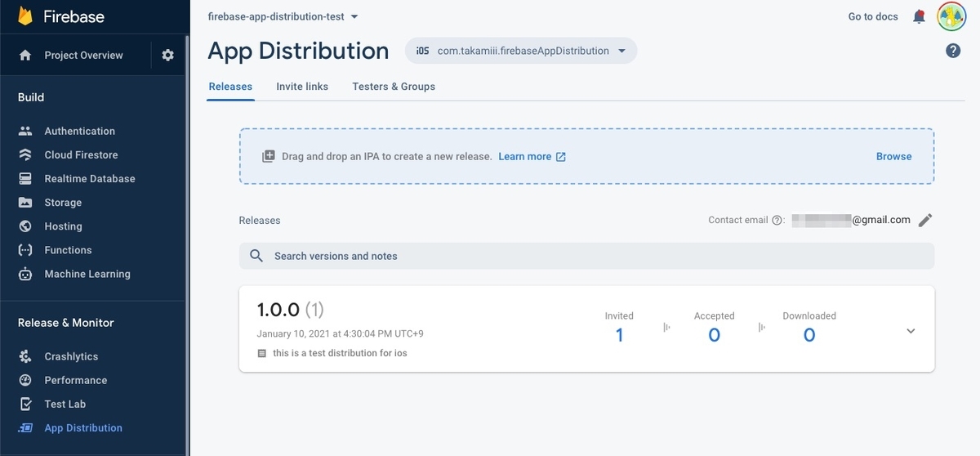Image resolution: width=980 pixels, height=456 pixels.
Task: Click the release date January 10, 2021
Action: click(x=340, y=333)
